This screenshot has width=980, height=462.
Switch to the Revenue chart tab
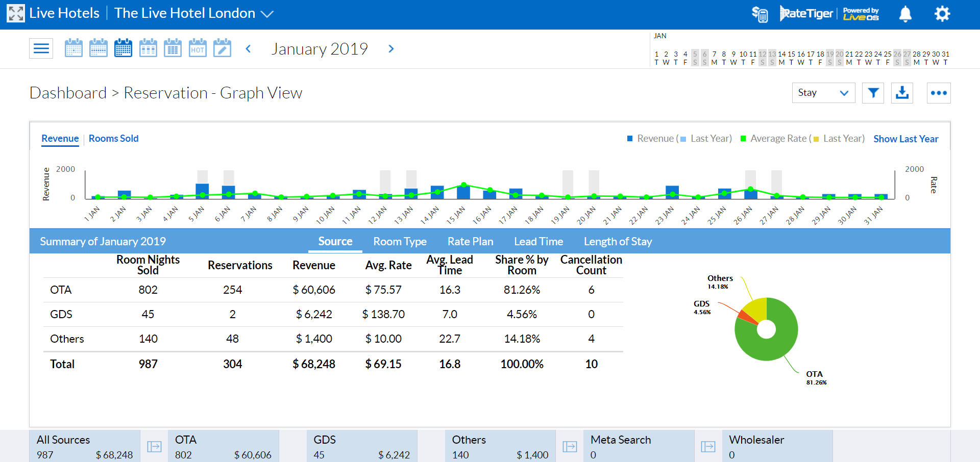tap(60, 138)
